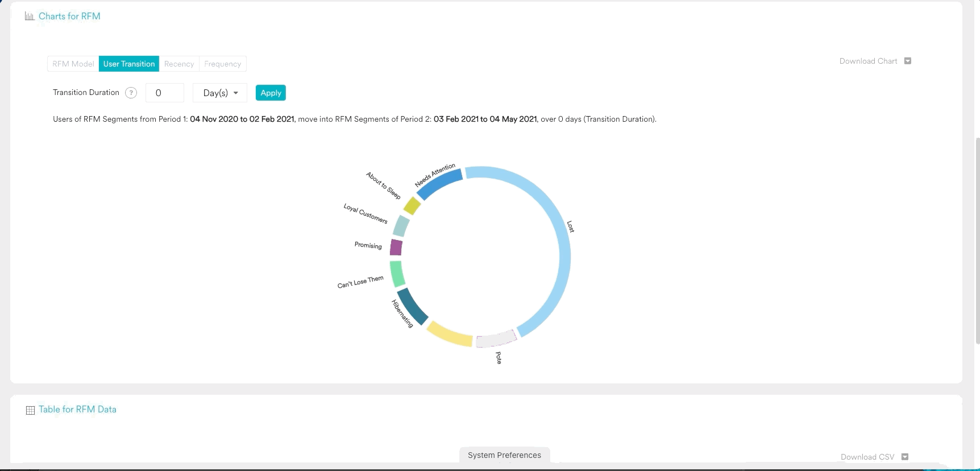Click the Table for RFM Data grid icon
This screenshot has width=980, height=471.
click(x=30, y=410)
